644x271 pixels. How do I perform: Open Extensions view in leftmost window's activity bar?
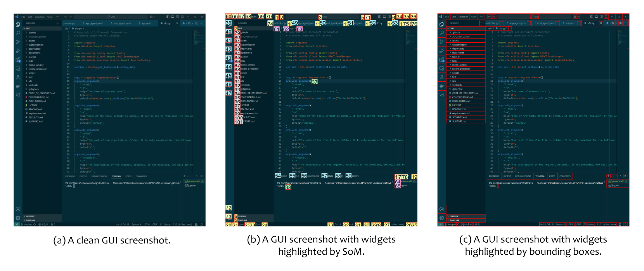pyautogui.click(x=18, y=60)
